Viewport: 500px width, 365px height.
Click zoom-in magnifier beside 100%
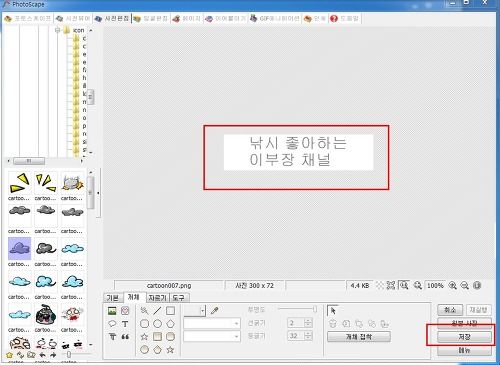tap(452, 286)
